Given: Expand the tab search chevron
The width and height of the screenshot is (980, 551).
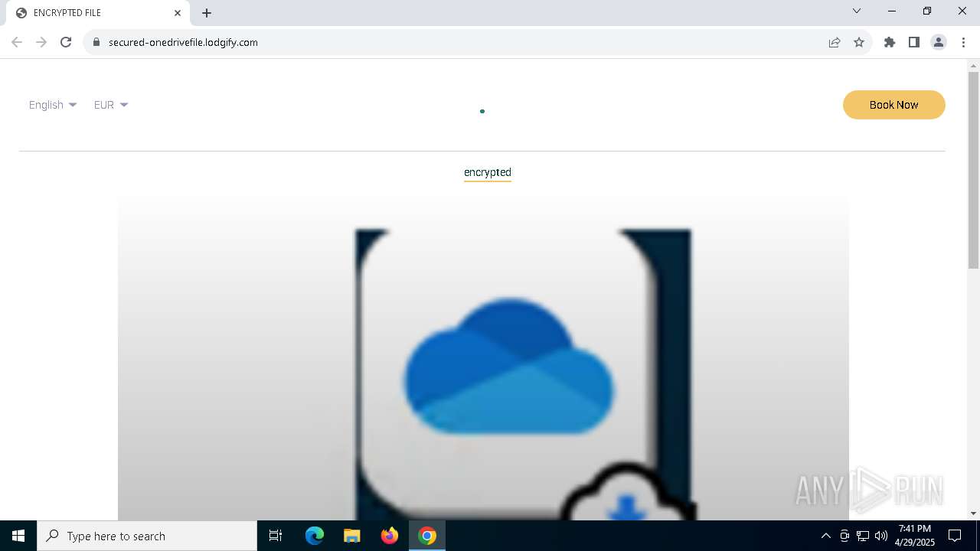Looking at the screenshot, I should (857, 11).
